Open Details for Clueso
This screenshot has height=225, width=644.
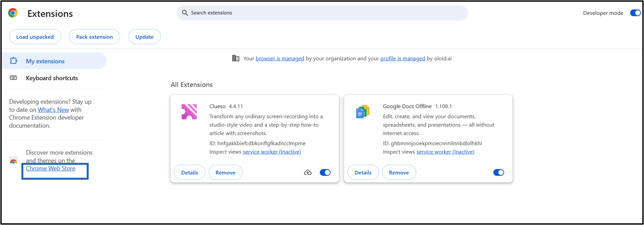point(190,173)
